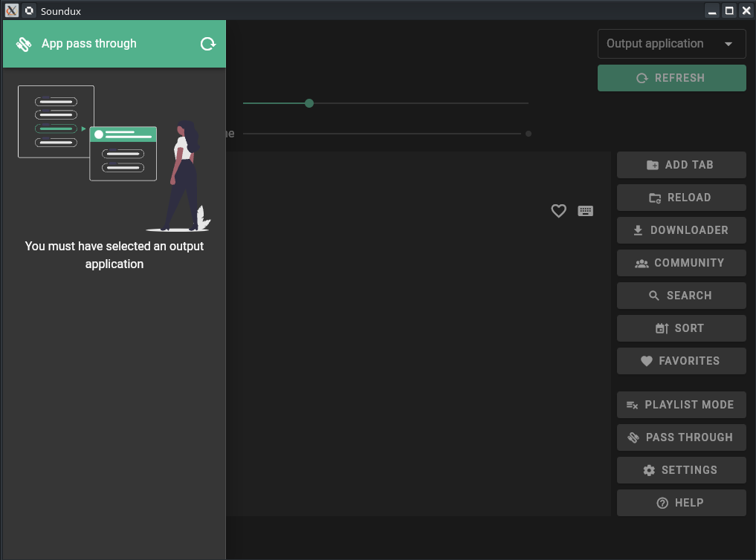Toggle the PASS THROUGH button
The image size is (756, 560).
click(x=681, y=437)
